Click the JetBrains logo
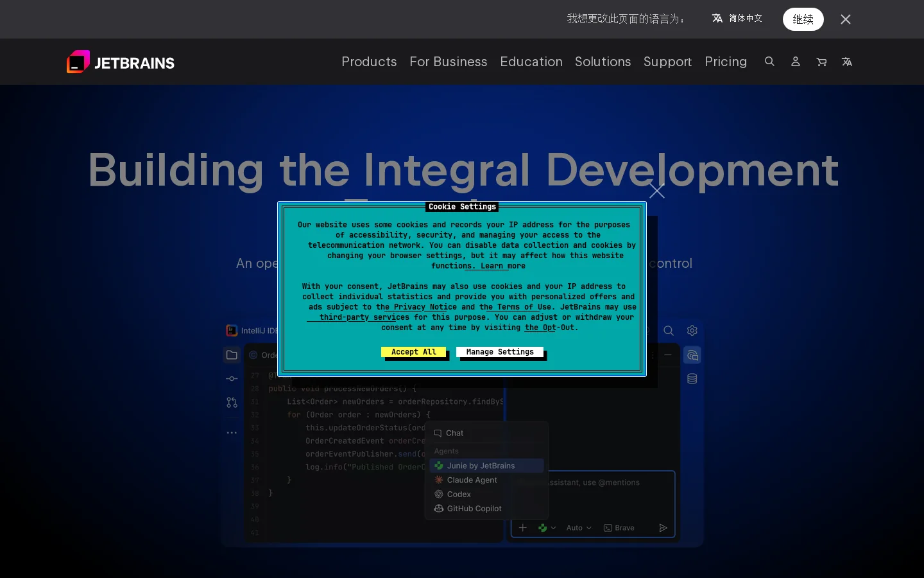The height and width of the screenshot is (578, 924). click(121, 62)
